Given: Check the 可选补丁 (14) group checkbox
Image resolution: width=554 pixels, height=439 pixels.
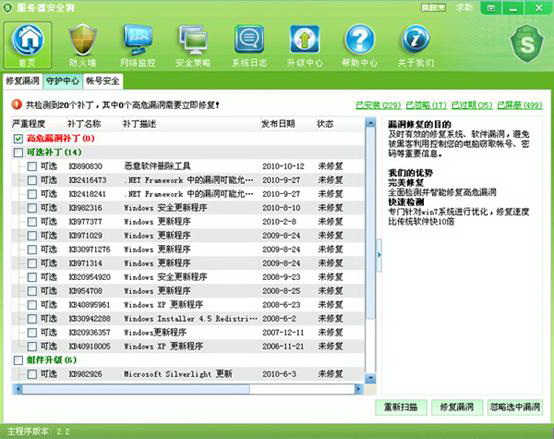Looking at the screenshot, I should click(18, 152).
